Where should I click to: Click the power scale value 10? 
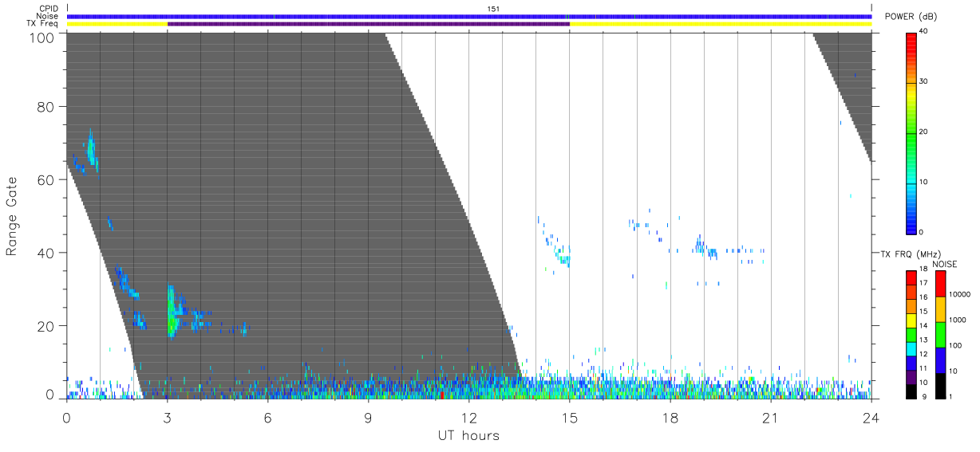pos(923,183)
